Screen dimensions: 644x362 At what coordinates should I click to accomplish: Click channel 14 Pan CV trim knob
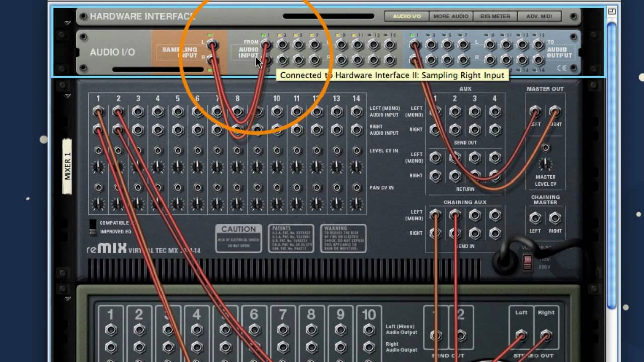coord(356,205)
